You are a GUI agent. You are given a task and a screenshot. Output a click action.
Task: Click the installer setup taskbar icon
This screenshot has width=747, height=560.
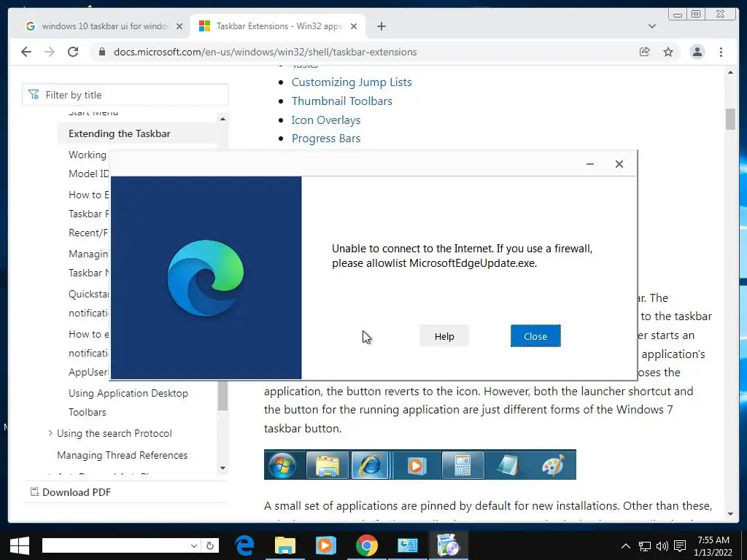pyautogui.click(x=448, y=545)
